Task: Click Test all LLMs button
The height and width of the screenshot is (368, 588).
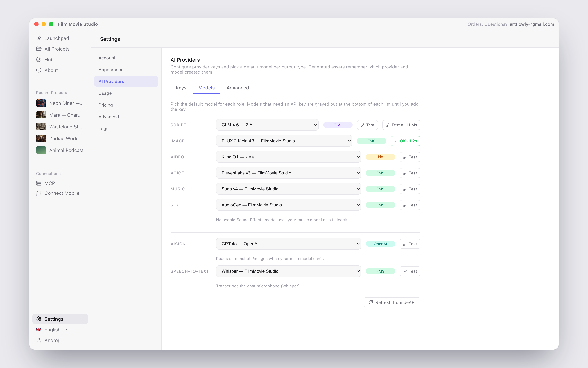Action: [401, 125]
